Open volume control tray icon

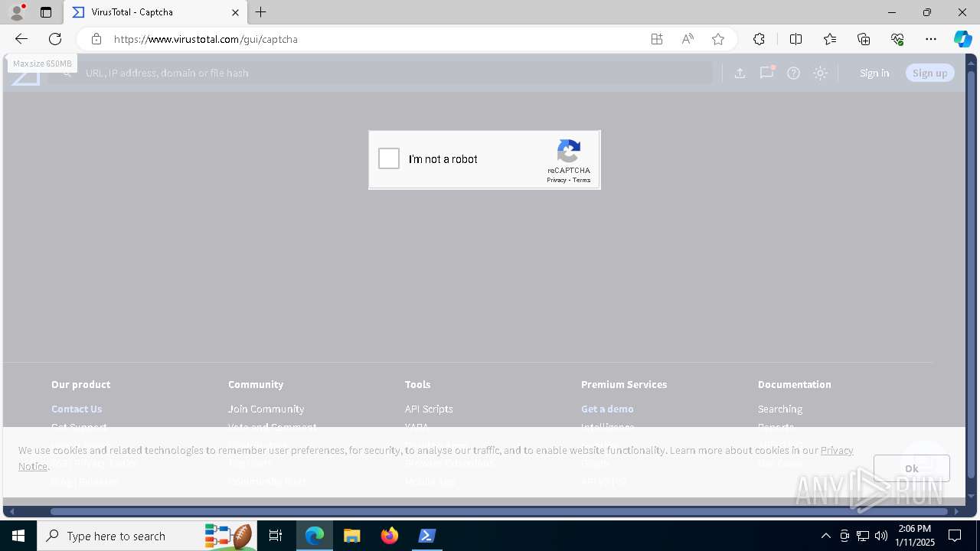pyautogui.click(x=881, y=536)
